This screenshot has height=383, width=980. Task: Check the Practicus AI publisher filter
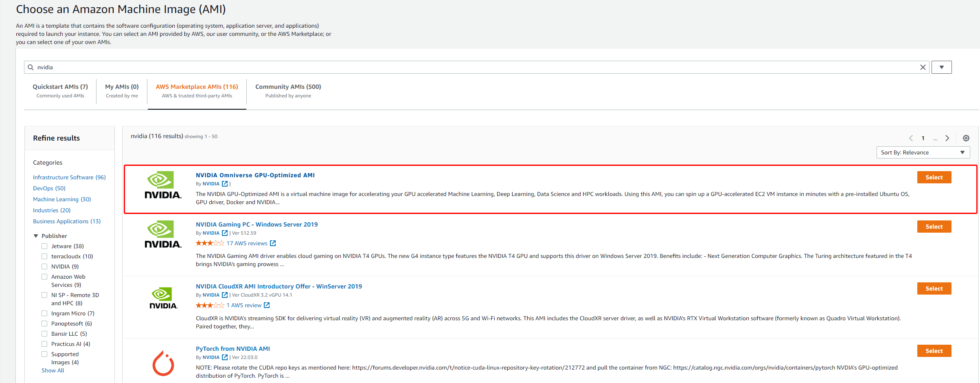pos(44,344)
